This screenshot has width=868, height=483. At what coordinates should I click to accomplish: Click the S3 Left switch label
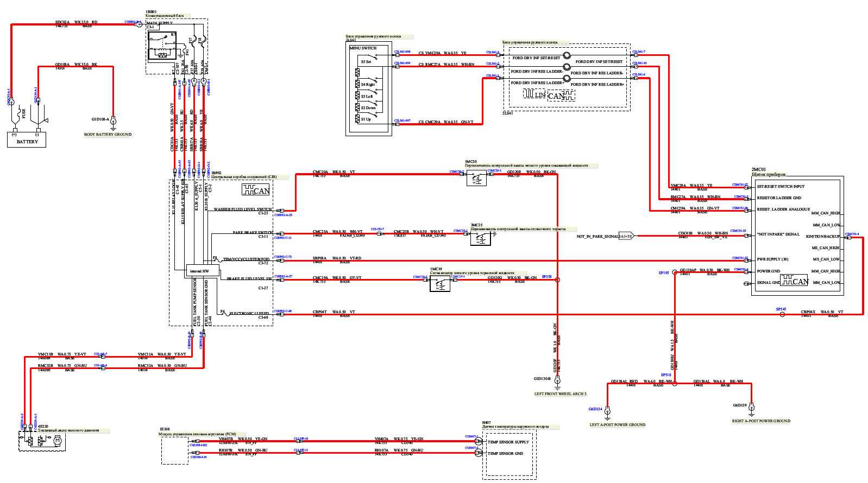pos(367,96)
